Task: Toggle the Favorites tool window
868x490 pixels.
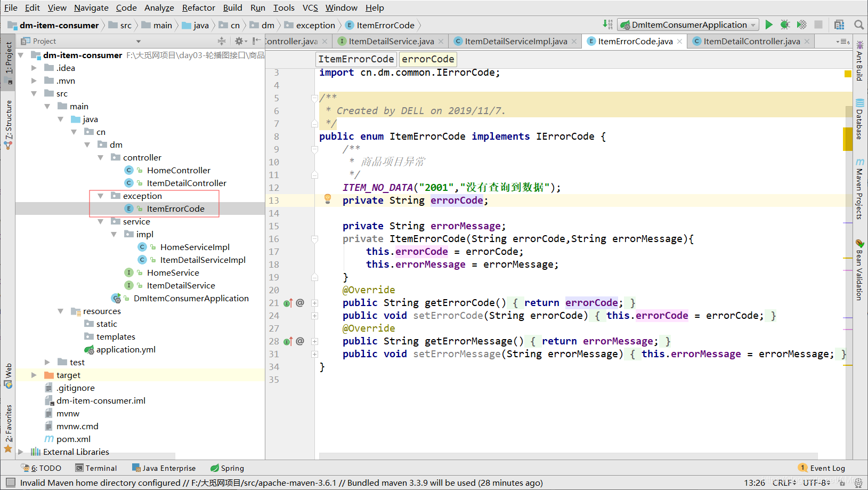Action: point(8,428)
